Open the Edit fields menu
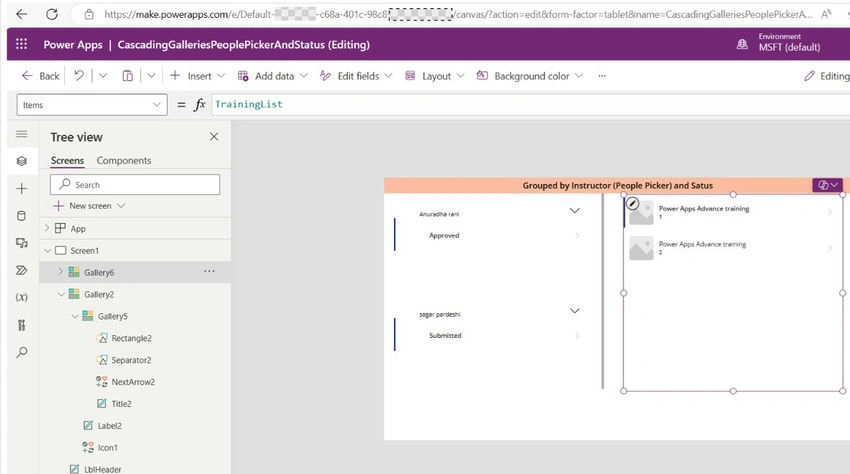The width and height of the screenshot is (850, 474). tap(356, 76)
